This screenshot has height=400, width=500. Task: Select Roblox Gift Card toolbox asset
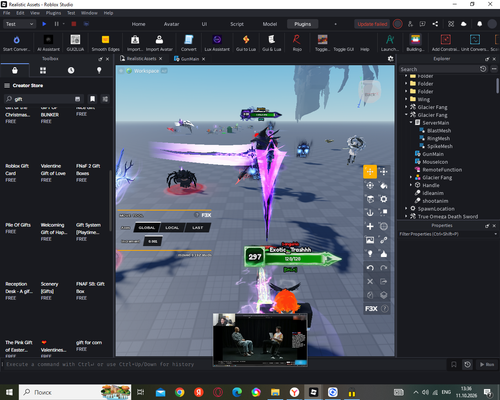[17, 173]
